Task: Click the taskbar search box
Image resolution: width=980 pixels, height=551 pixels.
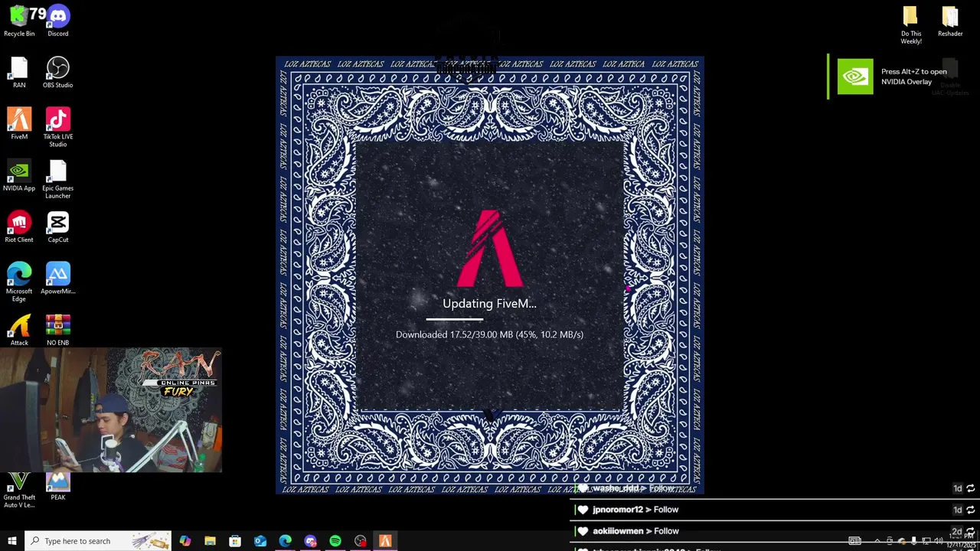Action: tap(99, 541)
